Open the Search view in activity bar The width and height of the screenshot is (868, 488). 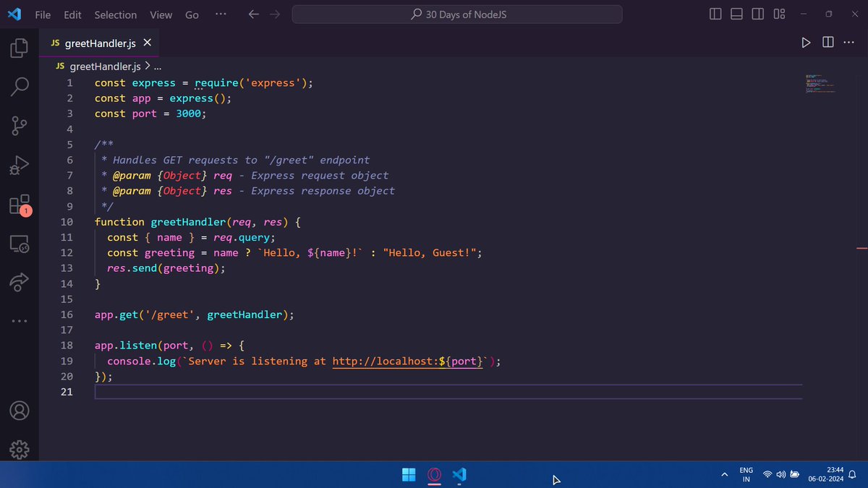(x=20, y=87)
